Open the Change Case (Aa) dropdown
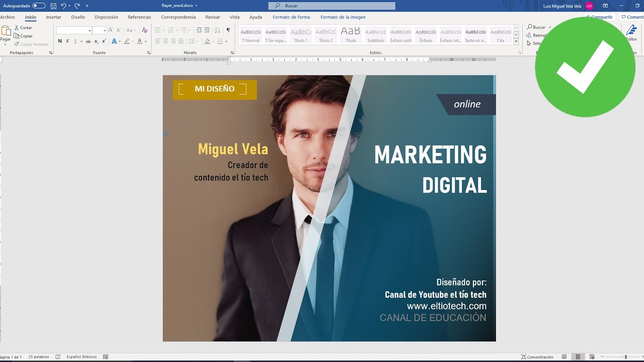 point(131,30)
